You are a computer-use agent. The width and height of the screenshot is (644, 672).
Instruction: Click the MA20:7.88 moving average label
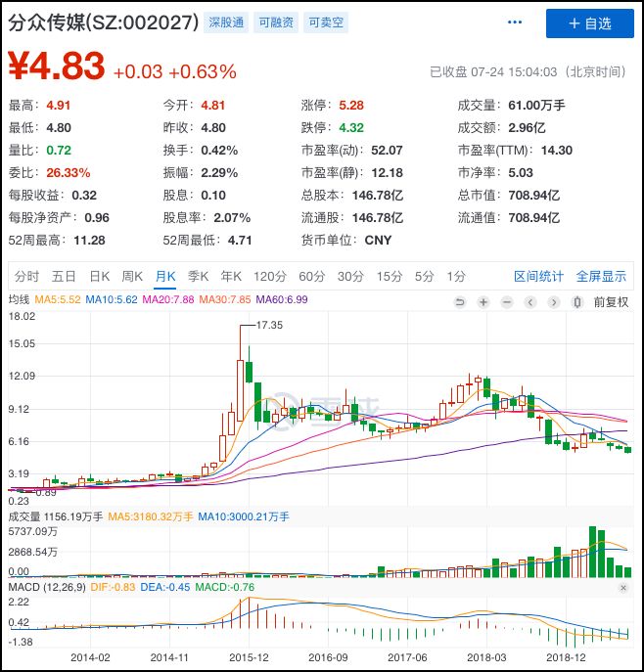point(168,299)
